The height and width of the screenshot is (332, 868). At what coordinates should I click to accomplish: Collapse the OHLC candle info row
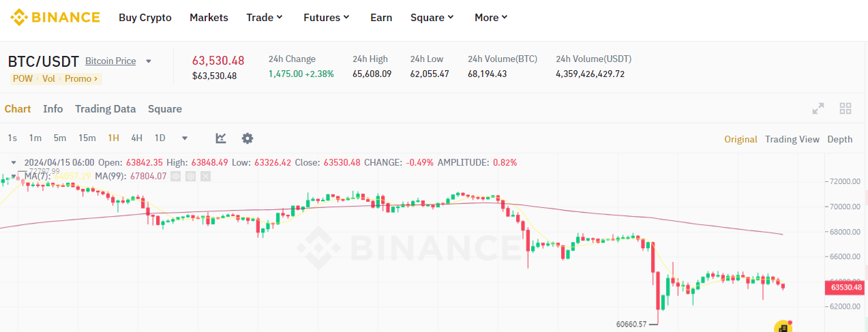coord(13,163)
